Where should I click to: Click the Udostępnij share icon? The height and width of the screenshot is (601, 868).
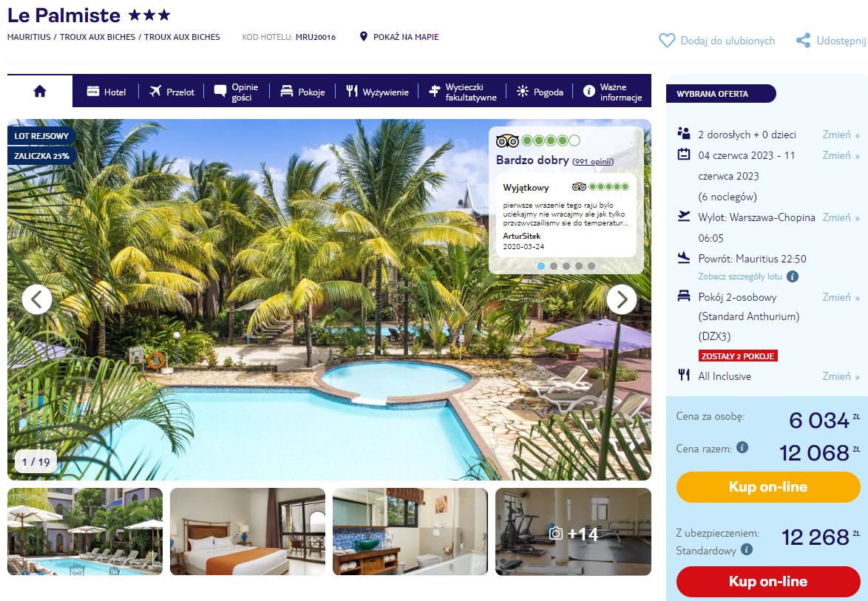(x=803, y=41)
